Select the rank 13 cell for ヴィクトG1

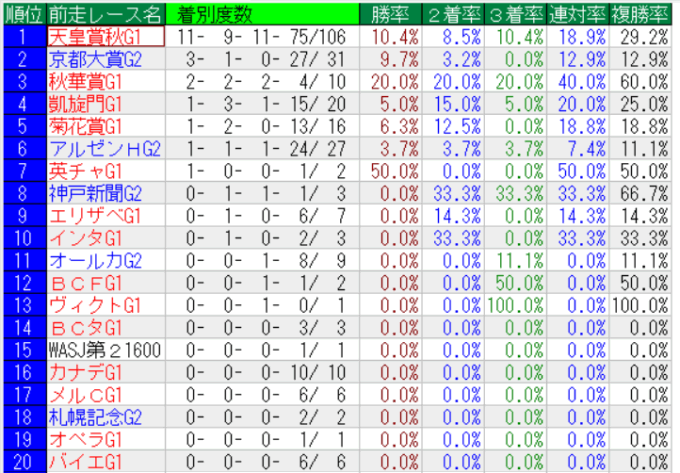pyautogui.click(x=24, y=303)
